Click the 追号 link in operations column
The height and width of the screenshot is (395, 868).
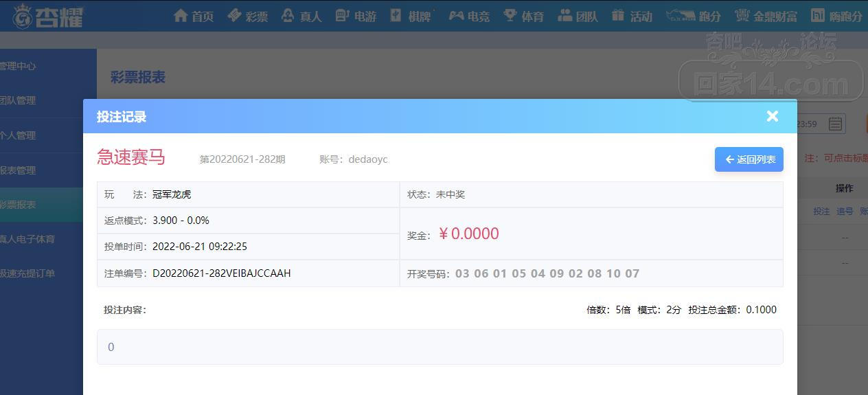tap(845, 212)
